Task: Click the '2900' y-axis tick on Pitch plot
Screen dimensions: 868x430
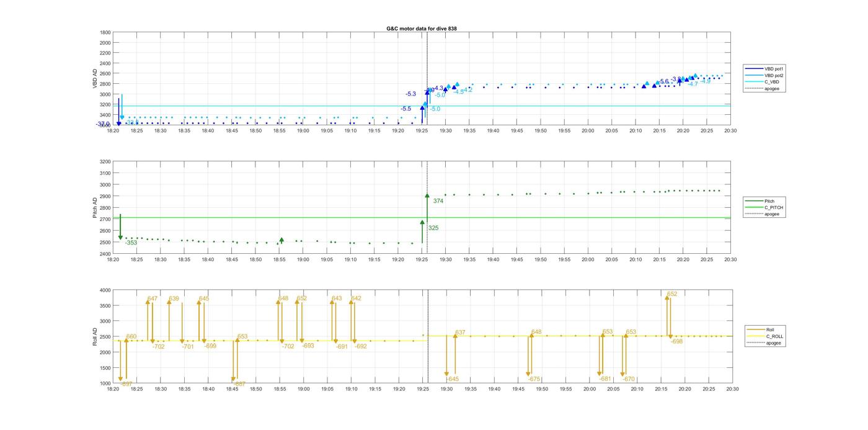Action: (105, 196)
